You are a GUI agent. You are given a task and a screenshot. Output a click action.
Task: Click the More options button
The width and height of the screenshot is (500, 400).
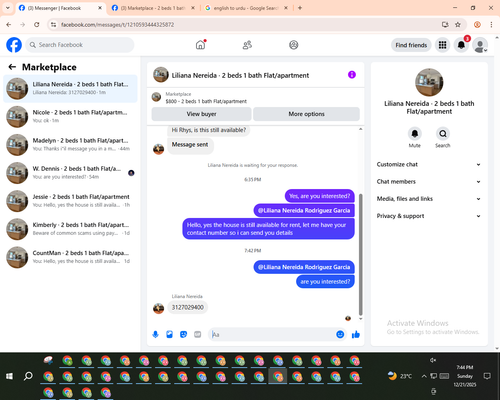[306, 114]
